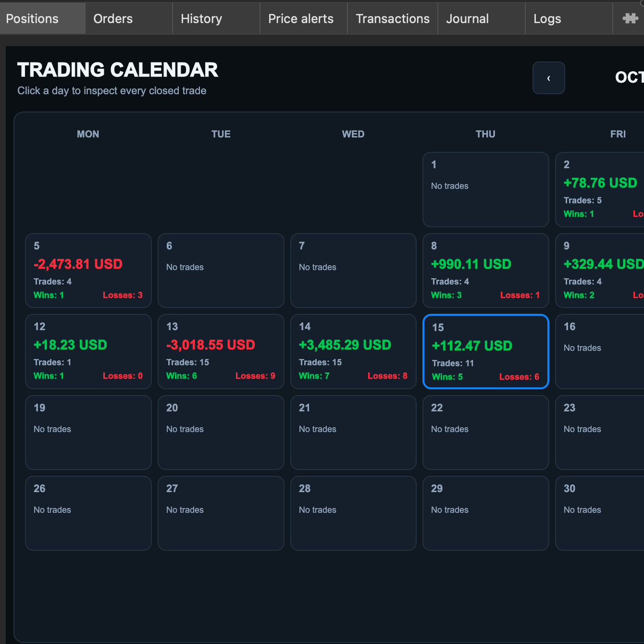Select day 27 card with no trades
Viewport: 644px width, 644px height.
[x=221, y=513]
